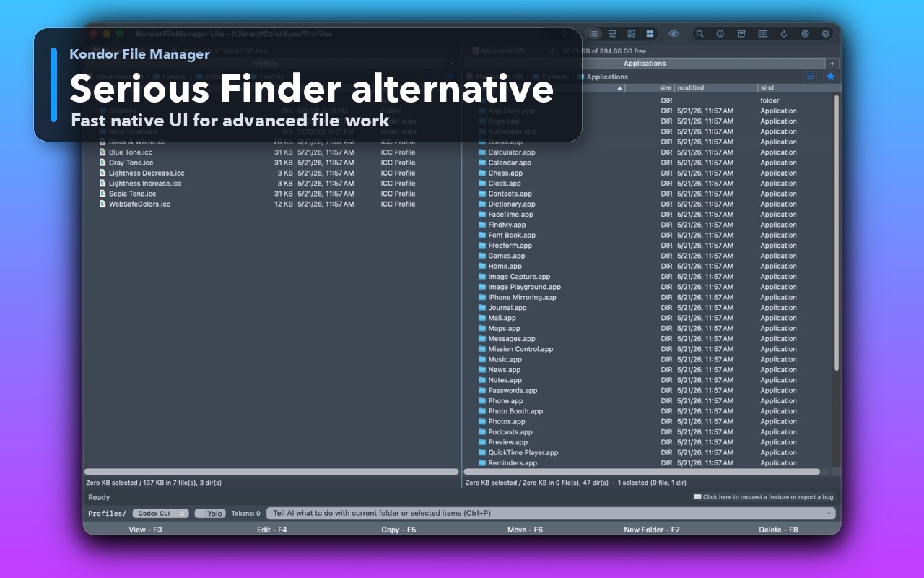Toggle hidden files eye icon
Screen dimensions: 924x578
pyautogui.click(x=674, y=34)
